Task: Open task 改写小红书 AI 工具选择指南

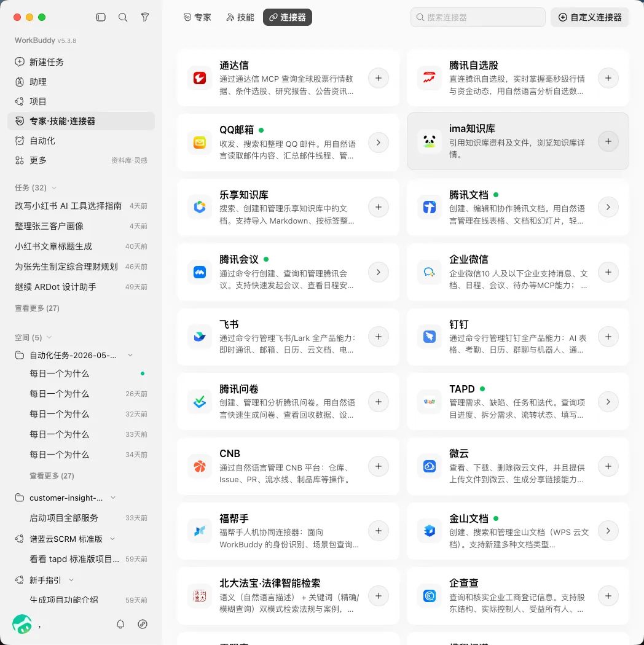Action: [x=81, y=206]
